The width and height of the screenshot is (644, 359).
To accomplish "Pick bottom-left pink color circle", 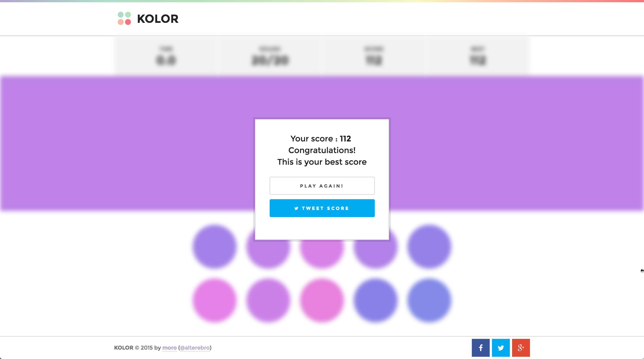I will click(214, 300).
